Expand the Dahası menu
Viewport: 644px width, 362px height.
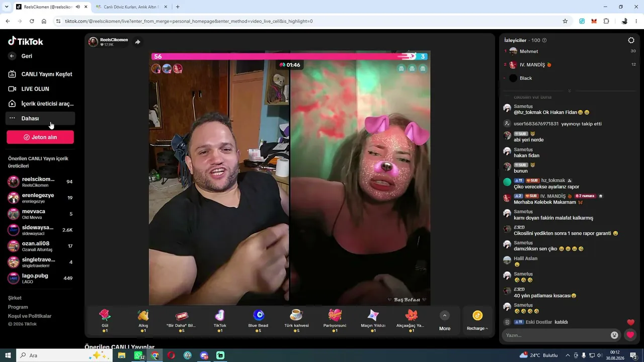[40, 119]
